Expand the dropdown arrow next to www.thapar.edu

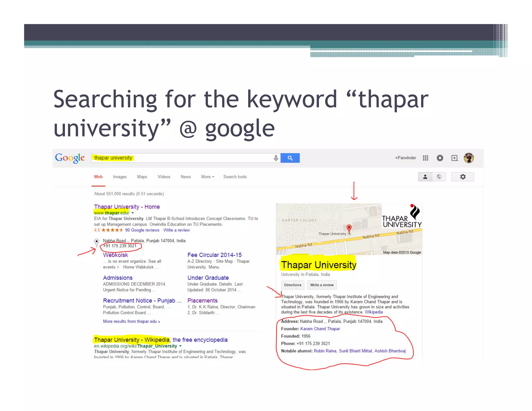click(133, 213)
